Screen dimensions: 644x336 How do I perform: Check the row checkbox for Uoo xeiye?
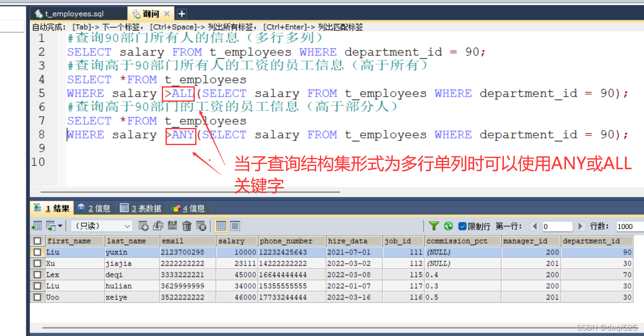point(38,297)
